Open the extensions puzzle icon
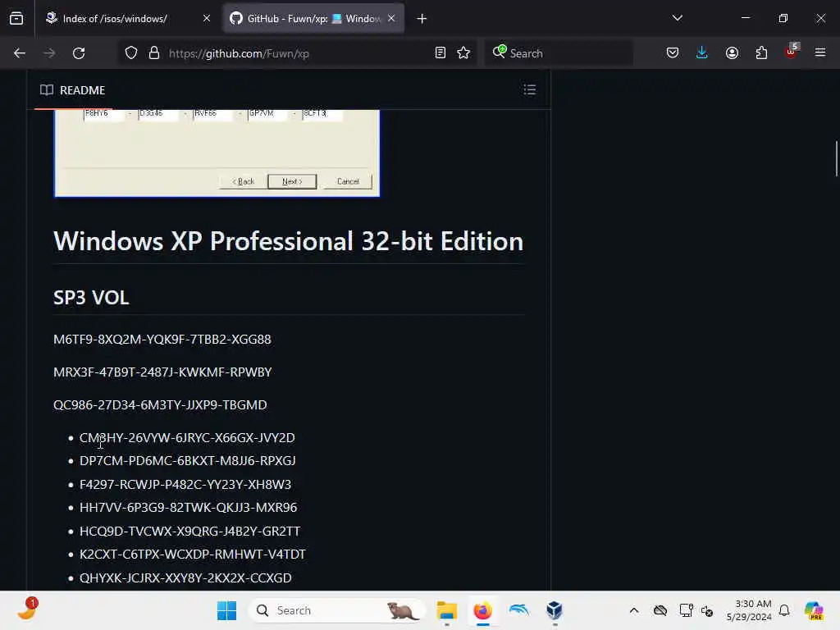 click(761, 52)
